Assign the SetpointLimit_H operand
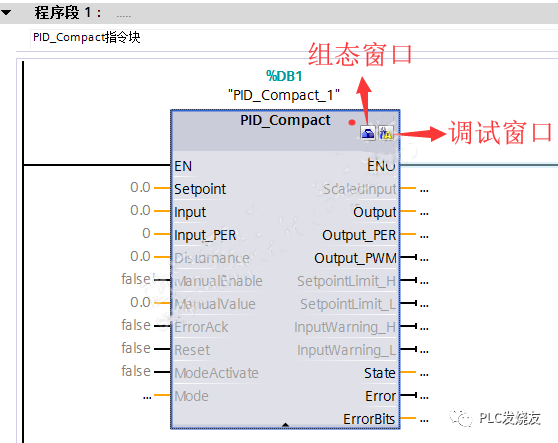The image size is (558, 443). [424, 283]
